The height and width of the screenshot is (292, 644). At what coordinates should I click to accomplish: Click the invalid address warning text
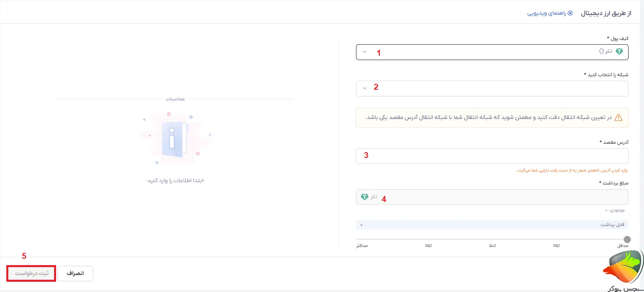(572, 170)
